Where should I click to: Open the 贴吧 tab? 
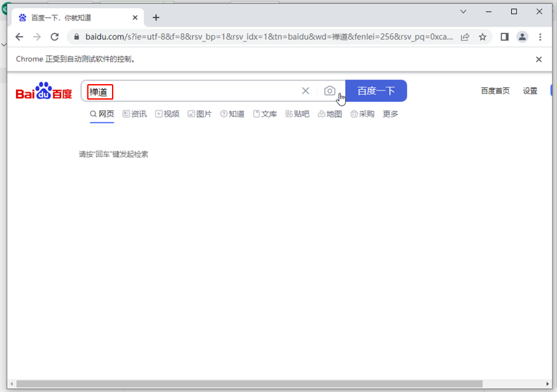pos(297,114)
